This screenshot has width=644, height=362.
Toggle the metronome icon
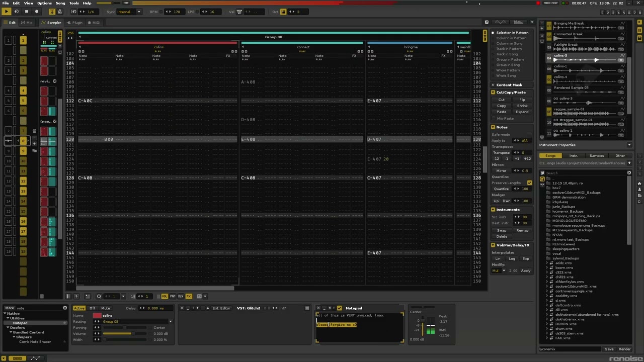[x=60, y=12]
